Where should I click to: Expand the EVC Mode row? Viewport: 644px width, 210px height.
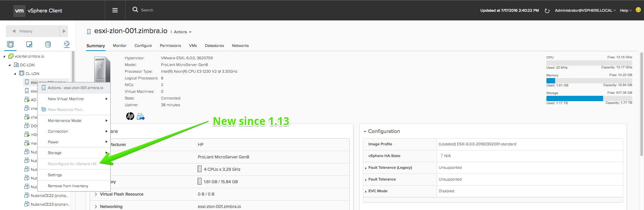click(366, 192)
